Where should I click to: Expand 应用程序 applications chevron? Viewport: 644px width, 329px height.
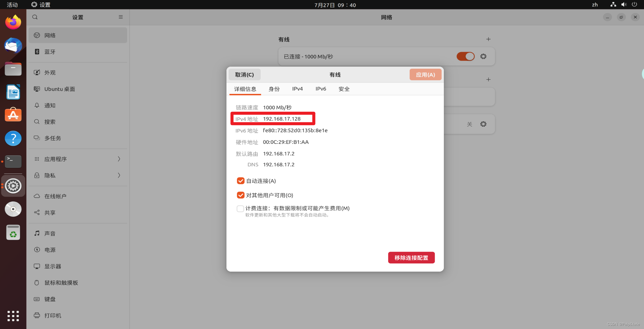coord(119,159)
